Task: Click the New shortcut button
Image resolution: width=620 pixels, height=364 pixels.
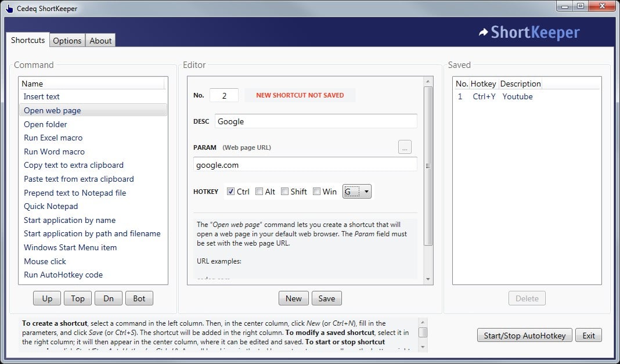Action: pyautogui.click(x=293, y=298)
